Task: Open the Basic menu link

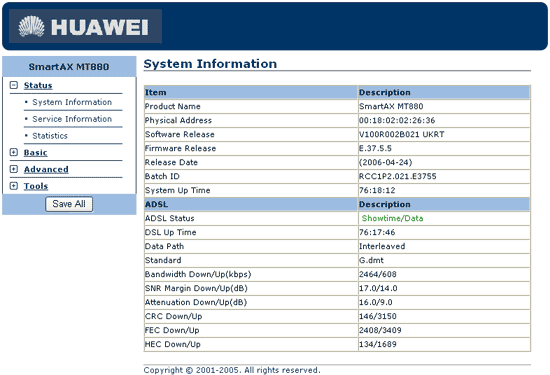Action: tap(35, 153)
